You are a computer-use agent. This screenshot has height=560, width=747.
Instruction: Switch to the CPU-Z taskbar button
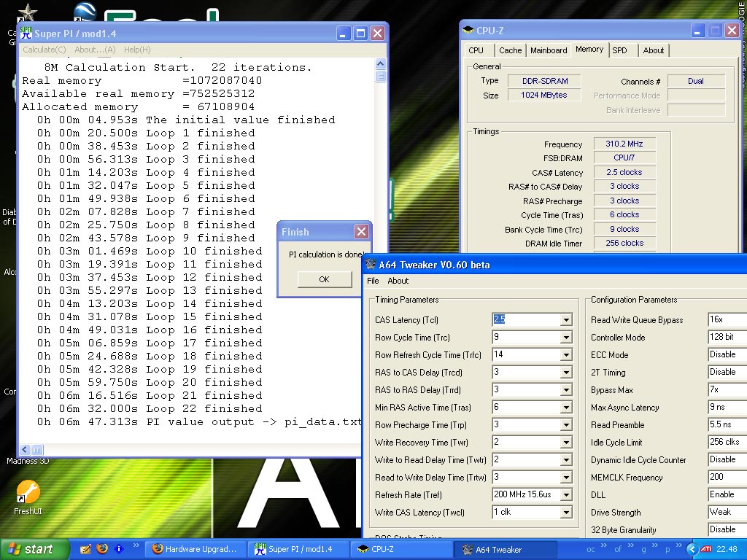point(401,549)
